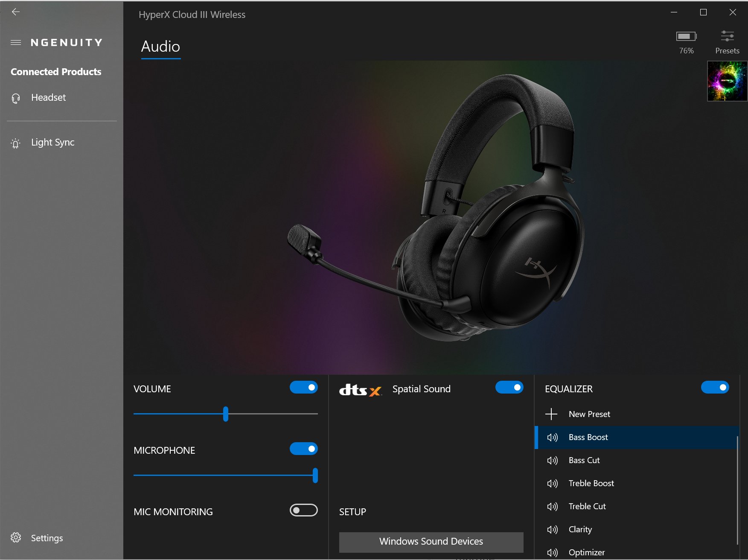
Task: Open Windows Sound Devices
Action: point(431,542)
